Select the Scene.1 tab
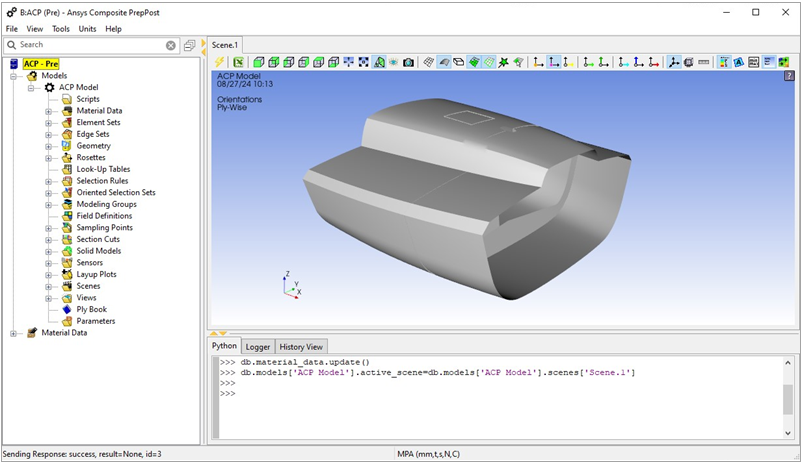This screenshot has width=803, height=464. 225,45
